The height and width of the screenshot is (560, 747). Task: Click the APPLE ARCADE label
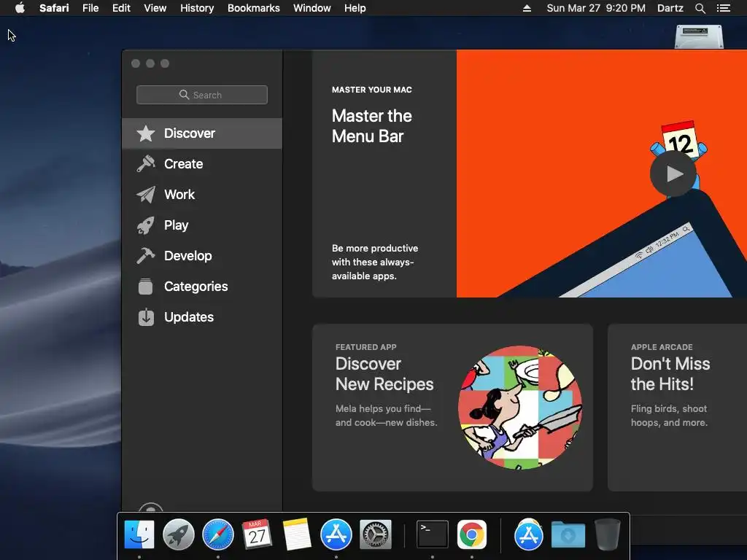point(662,347)
